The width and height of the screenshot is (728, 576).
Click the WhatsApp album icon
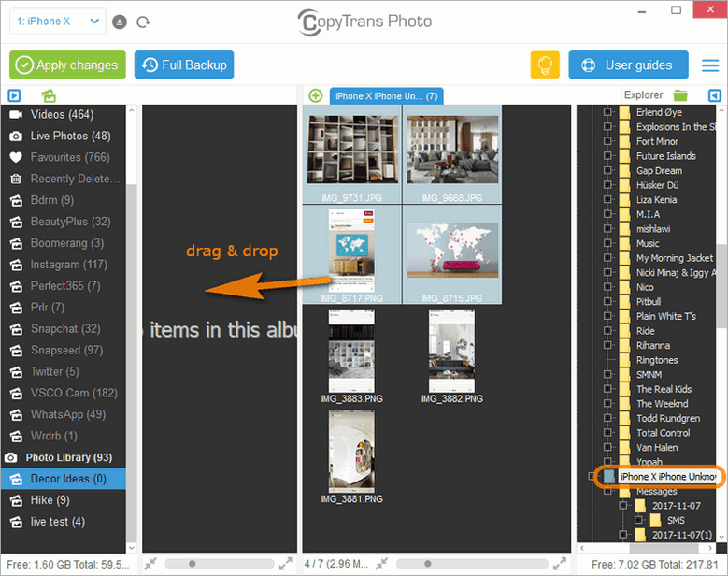16,414
